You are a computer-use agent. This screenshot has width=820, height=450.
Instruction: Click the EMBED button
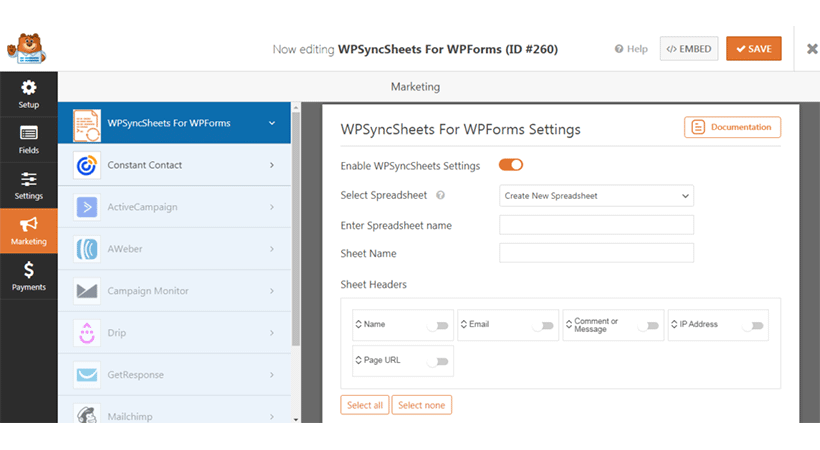pyautogui.click(x=689, y=49)
